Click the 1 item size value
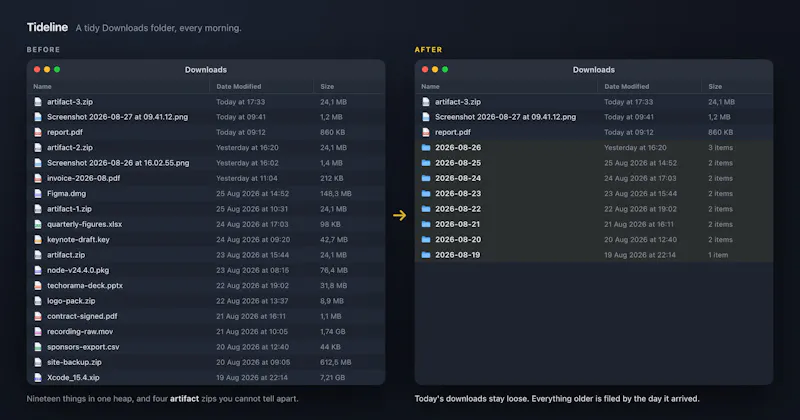The height and width of the screenshot is (420, 800). (718, 255)
